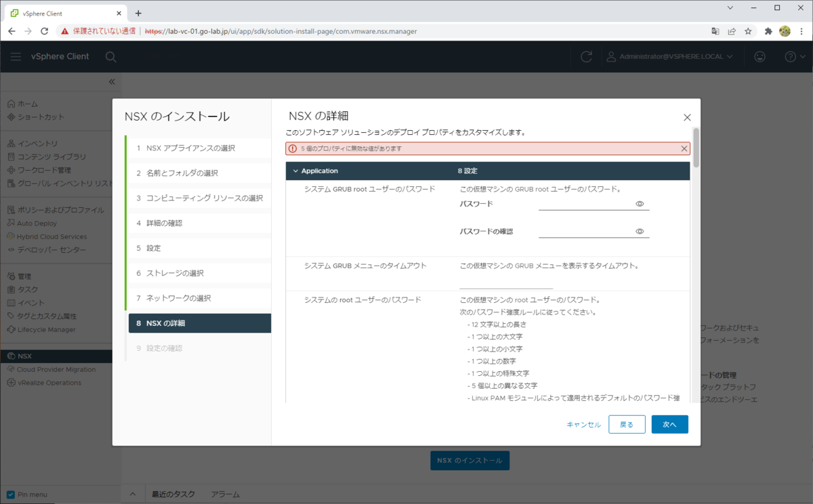Select NSX in sidebar
The height and width of the screenshot is (504, 813).
point(56,356)
